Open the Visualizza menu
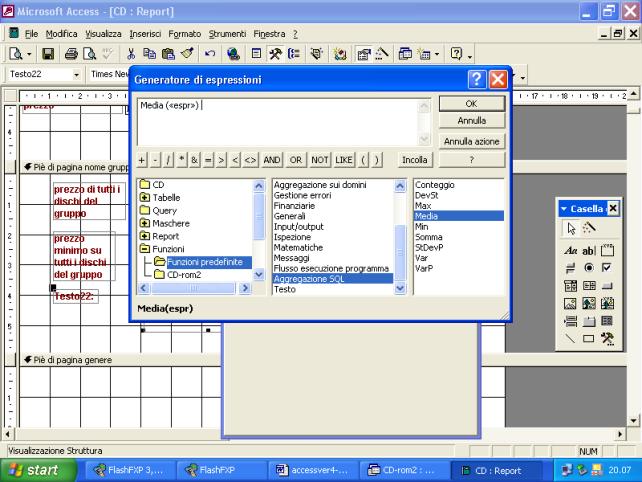Viewport: 642px width, 482px height. pyautogui.click(x=103, y=34)
